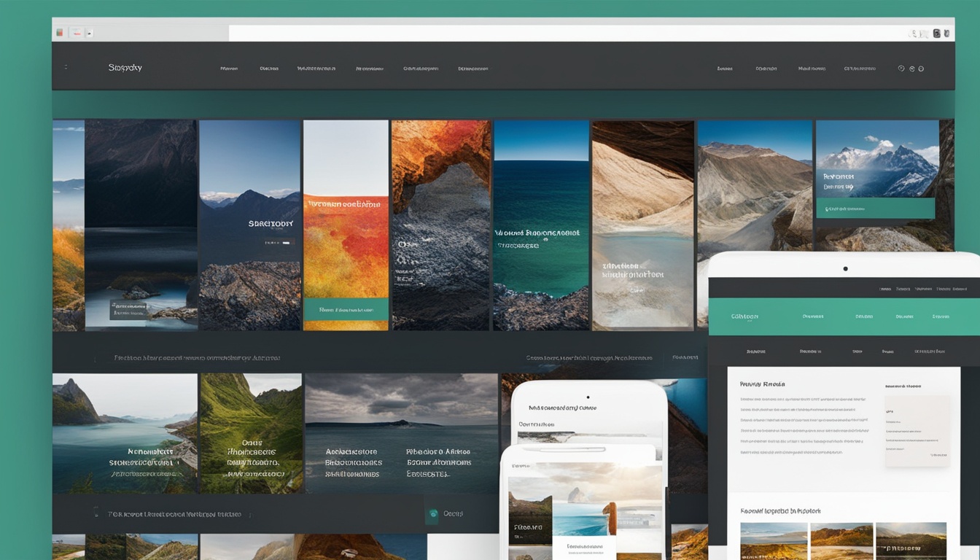Click the small icon left of header logo

66,67
